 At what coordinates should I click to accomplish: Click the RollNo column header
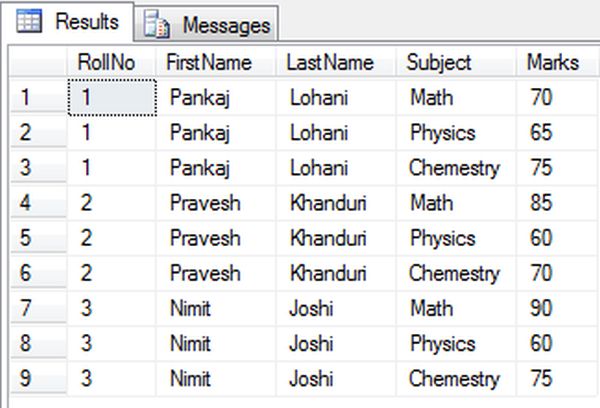coord(106,62)
